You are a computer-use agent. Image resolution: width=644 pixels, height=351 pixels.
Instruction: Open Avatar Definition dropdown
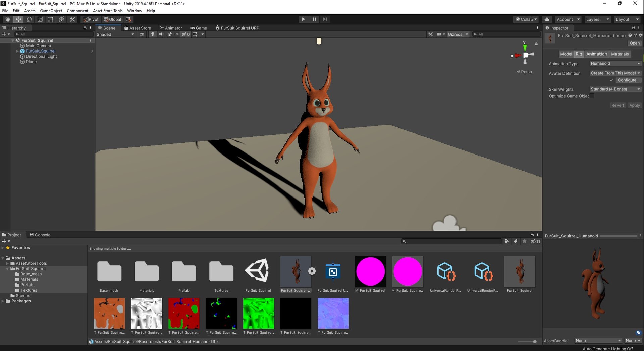tap(615, 73)
